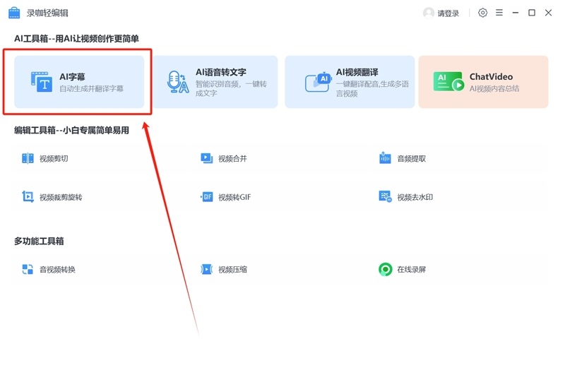Choose 视频压缩 video compression

coord(232,270)
